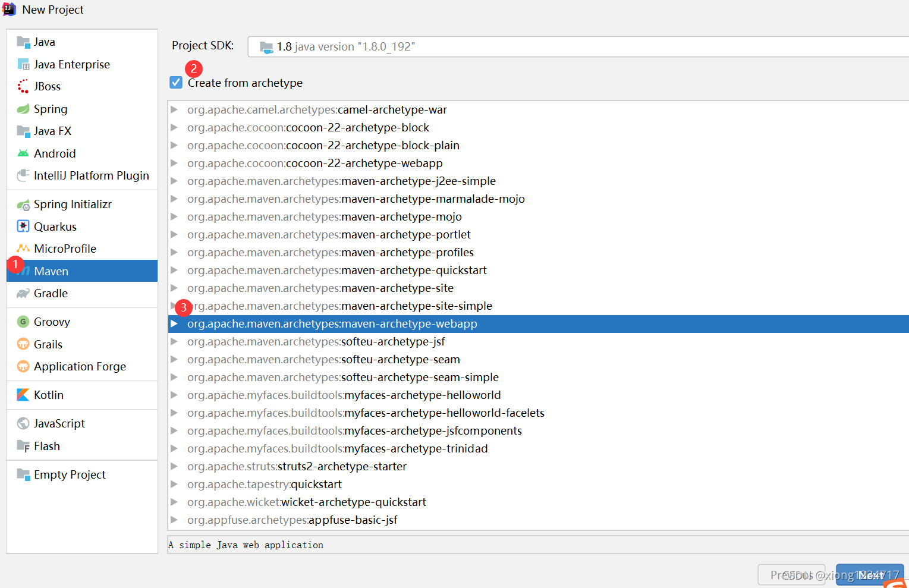
Task: Select maven-archetype-mojo archetype row
Action: click(x=538, y=216)
